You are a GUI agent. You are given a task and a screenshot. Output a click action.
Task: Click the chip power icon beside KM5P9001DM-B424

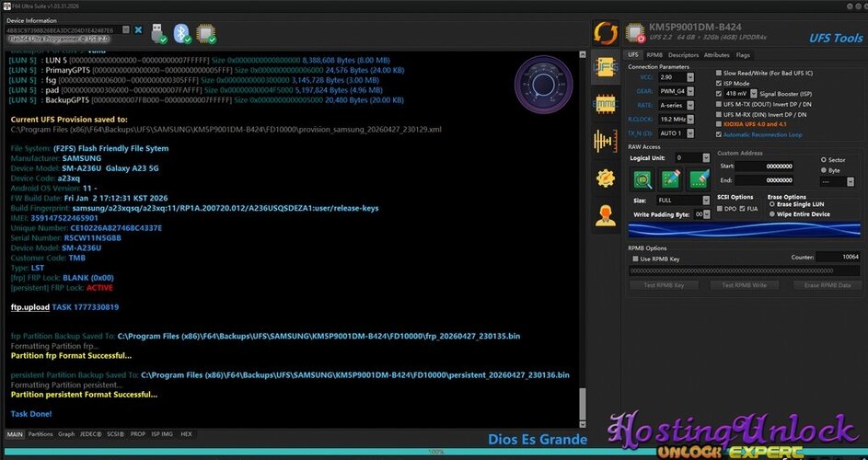click(x=635, y=32)
